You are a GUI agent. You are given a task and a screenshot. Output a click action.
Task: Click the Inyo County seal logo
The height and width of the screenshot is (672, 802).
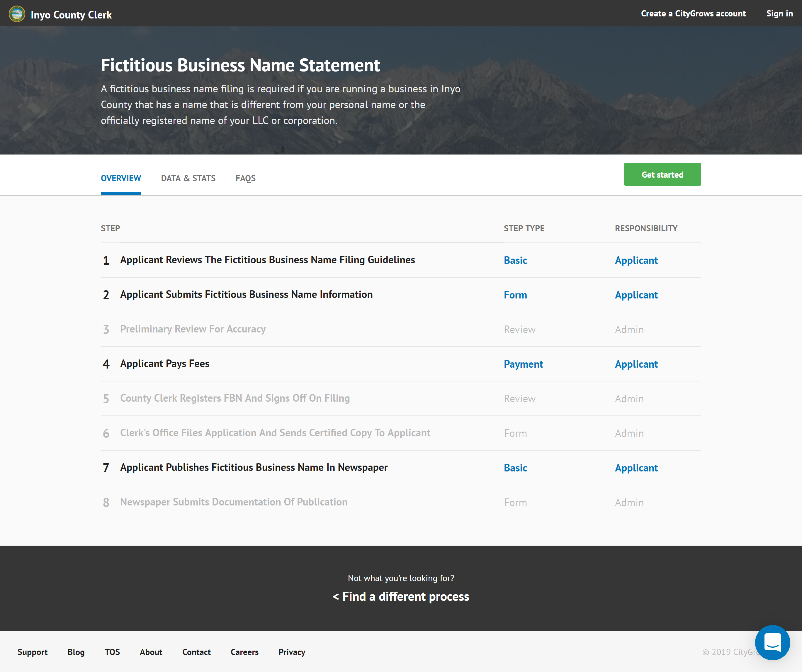tap(17, 14)
